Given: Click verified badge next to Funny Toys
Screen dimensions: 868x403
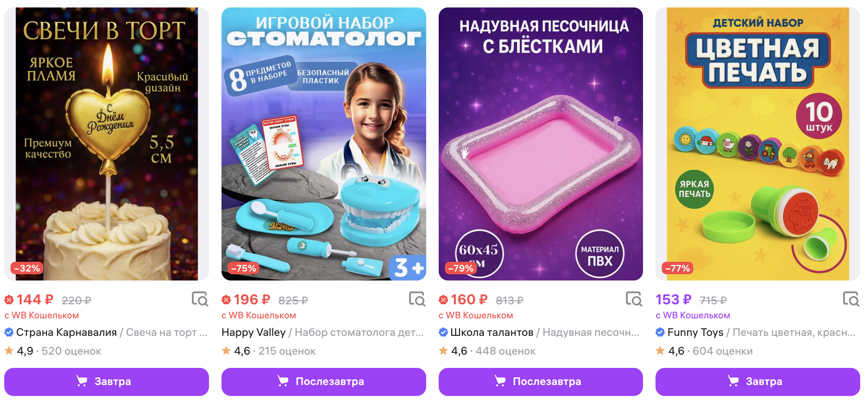Looking at the screenshot, I should click(x=660, y=332).
